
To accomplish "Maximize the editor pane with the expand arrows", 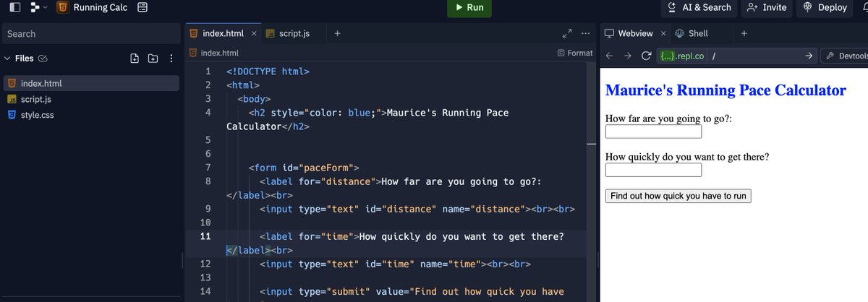I will [x=568, y=33].
